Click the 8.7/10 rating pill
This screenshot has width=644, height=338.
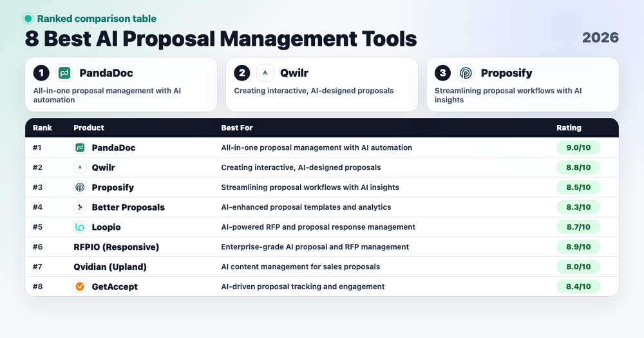click(578, 227)
